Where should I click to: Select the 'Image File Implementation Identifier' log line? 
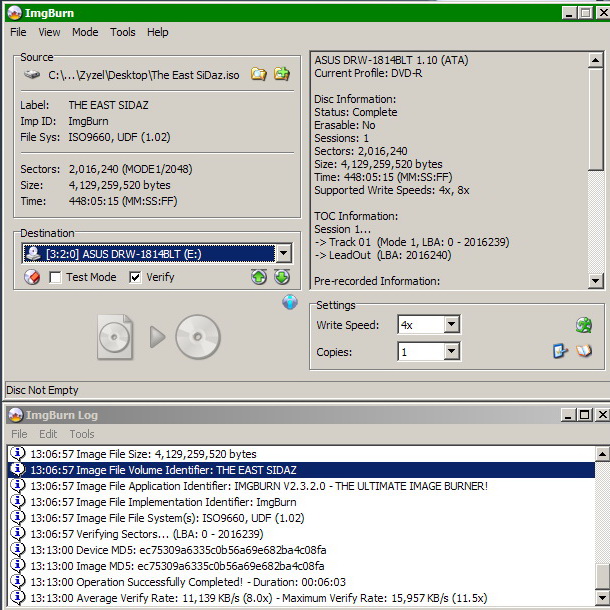(301, 502)
